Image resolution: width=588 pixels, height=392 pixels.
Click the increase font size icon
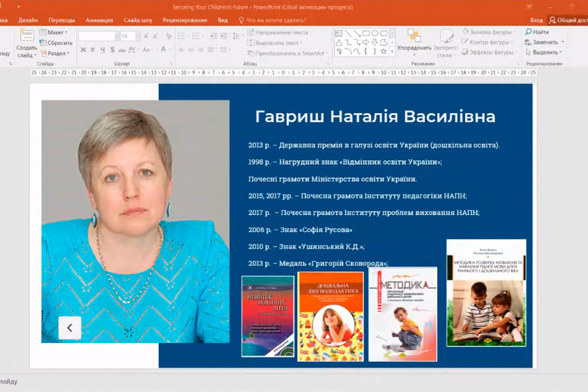(x=144, y=37)
